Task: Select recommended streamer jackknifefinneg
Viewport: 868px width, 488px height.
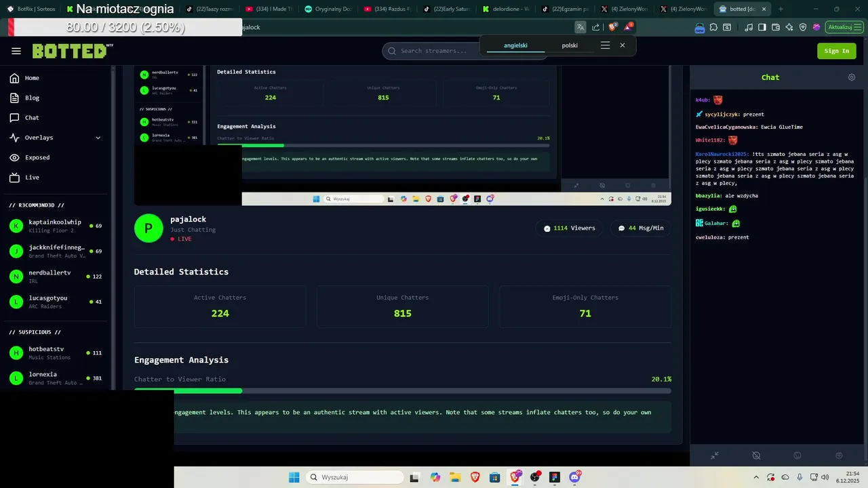Action: pos(56,251)
